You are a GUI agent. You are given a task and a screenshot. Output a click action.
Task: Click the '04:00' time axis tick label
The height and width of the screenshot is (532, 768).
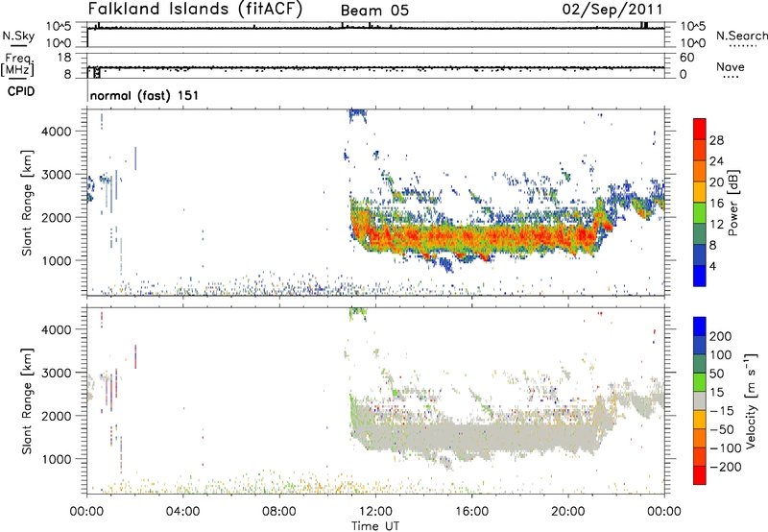coord(182,511)
